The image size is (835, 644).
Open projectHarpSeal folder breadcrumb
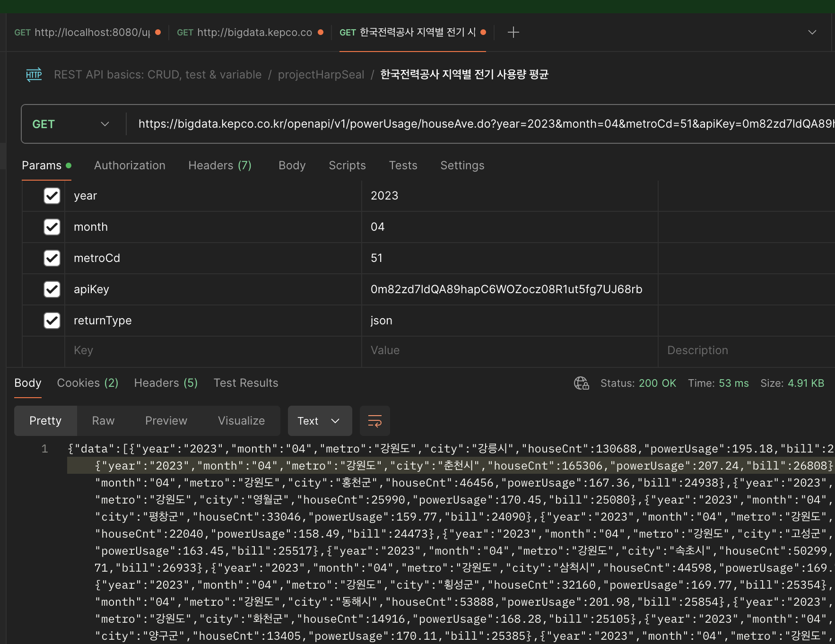click(321, 75)
